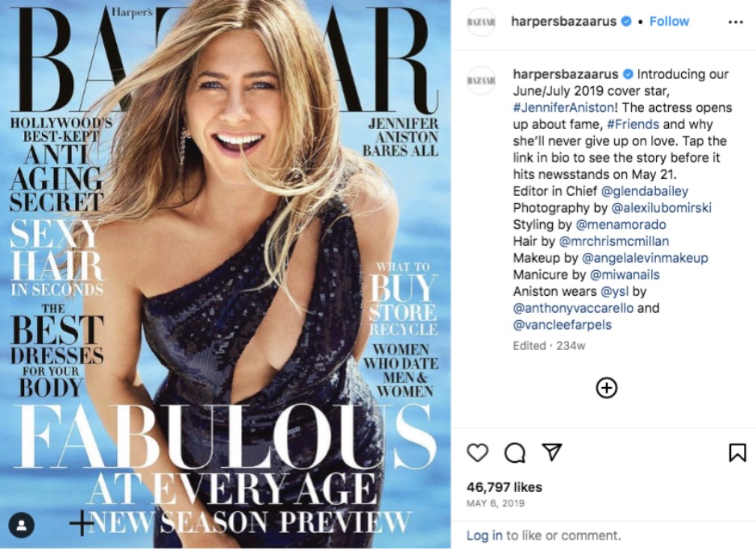This screenshot has width=756, height=550.
Task: Click Log in to like or comment
Action: pyautogui.click(x=484, y=535)
